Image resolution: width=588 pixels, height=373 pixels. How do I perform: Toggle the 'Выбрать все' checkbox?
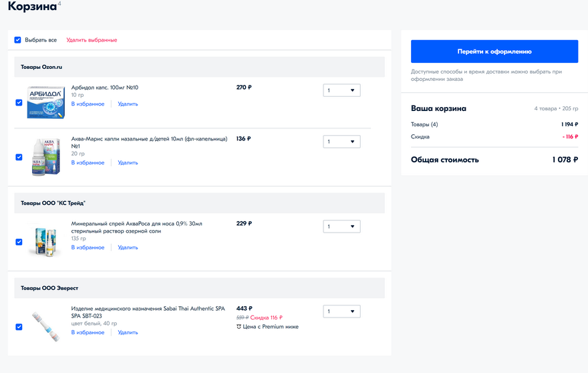17,40
